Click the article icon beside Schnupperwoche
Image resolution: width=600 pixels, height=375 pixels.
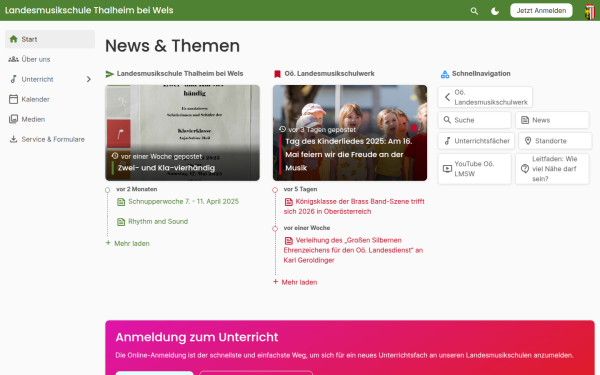click(121, 202)
